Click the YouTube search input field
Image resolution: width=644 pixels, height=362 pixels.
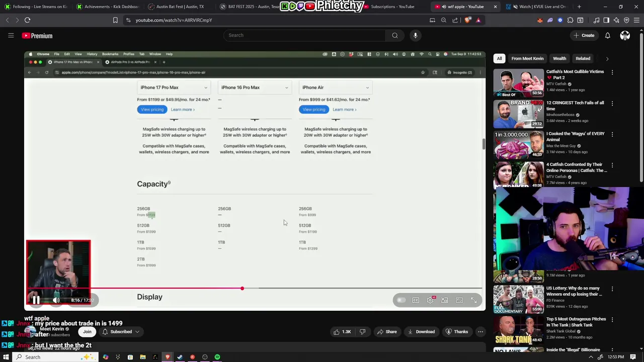point(304,35)
